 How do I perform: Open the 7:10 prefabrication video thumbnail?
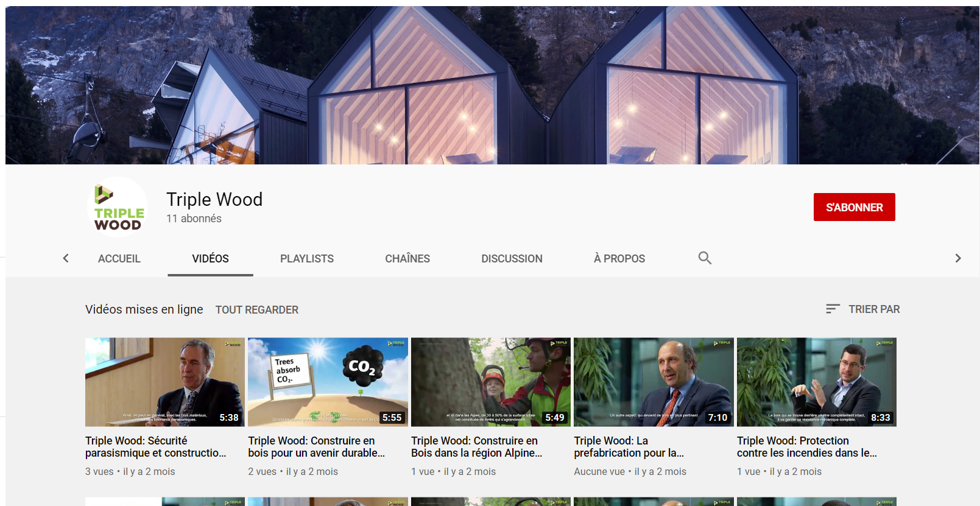coord(654,382)
